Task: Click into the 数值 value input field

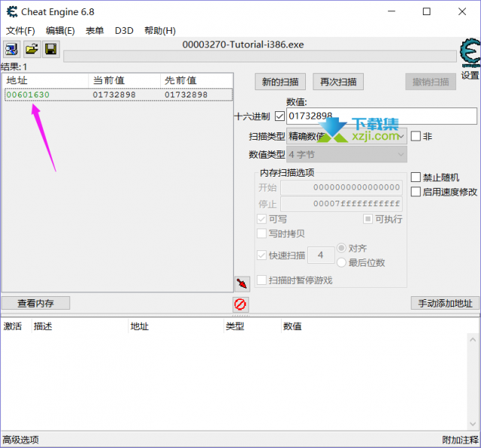Action: click(382, 116)
